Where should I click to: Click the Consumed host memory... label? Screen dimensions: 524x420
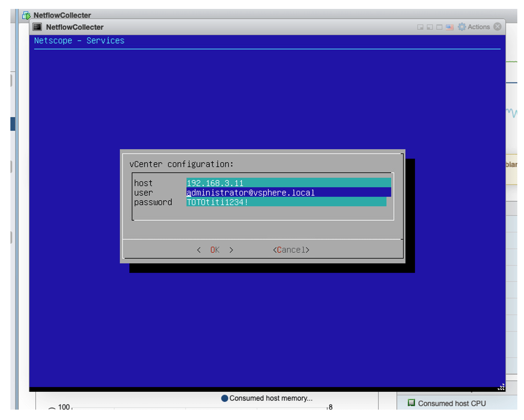tap(271, 398)
